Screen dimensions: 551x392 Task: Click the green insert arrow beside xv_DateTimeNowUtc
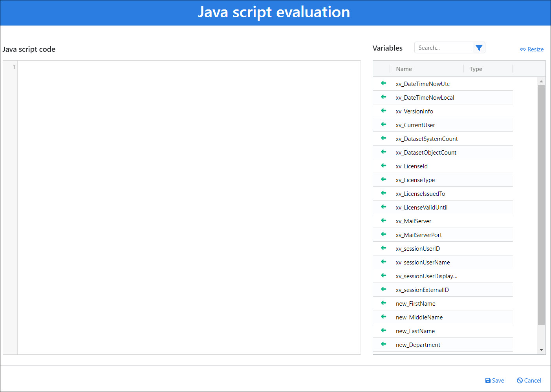point(383,83)
